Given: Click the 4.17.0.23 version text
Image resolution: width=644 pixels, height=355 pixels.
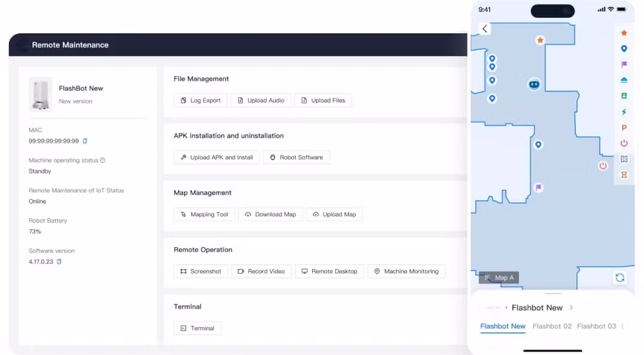Looking at the screenshot, I should click(x=41, y=261).
